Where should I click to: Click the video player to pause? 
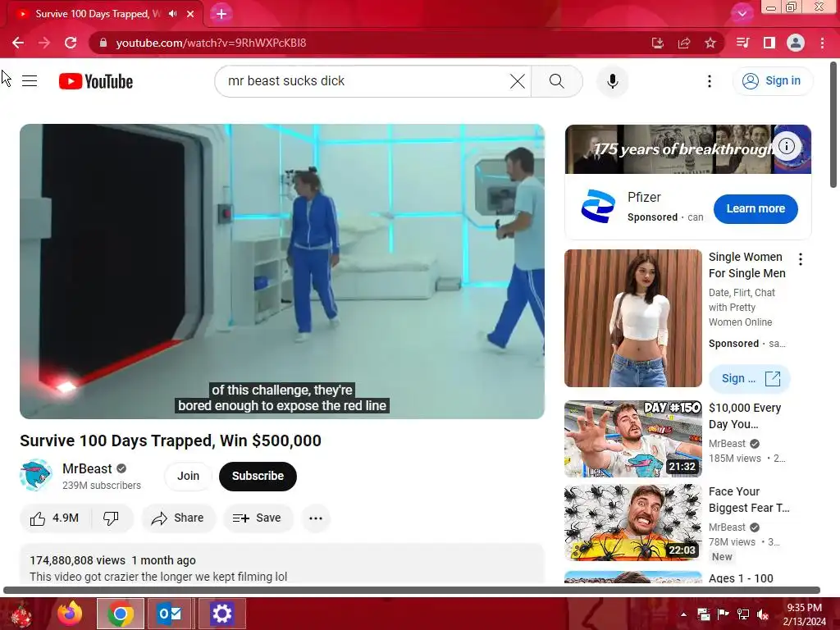click(282, 271)
